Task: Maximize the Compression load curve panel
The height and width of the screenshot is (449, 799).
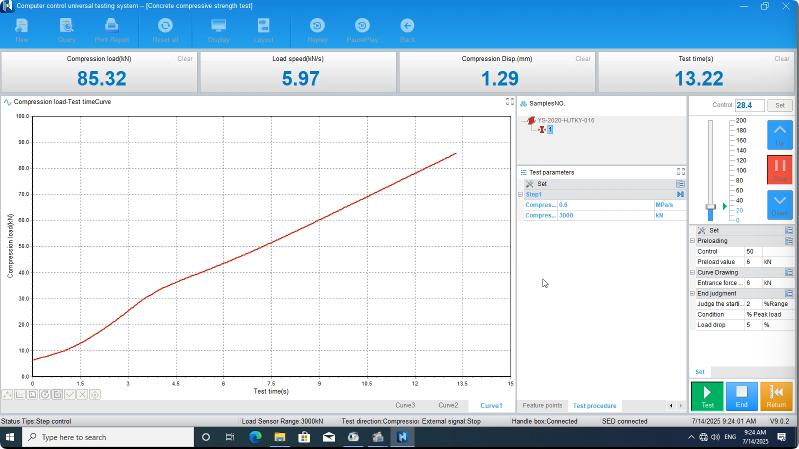Action: [510, 101]
